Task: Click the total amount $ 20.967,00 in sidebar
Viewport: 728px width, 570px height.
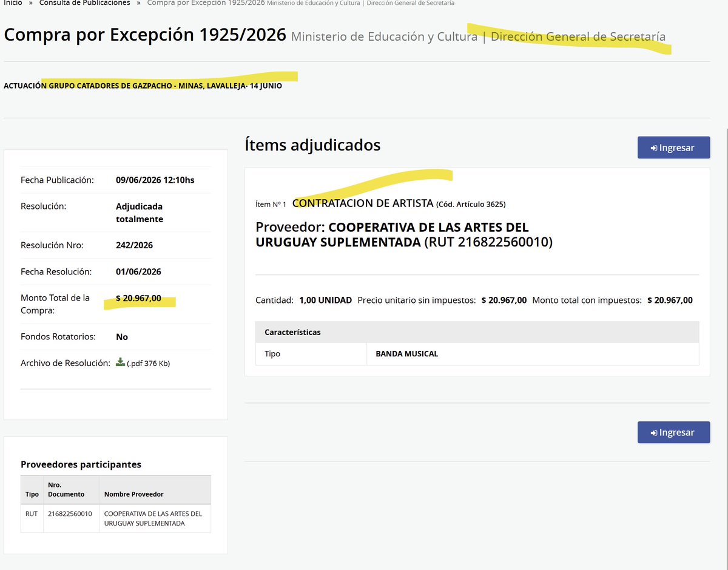Action: [x=138, y=298]
